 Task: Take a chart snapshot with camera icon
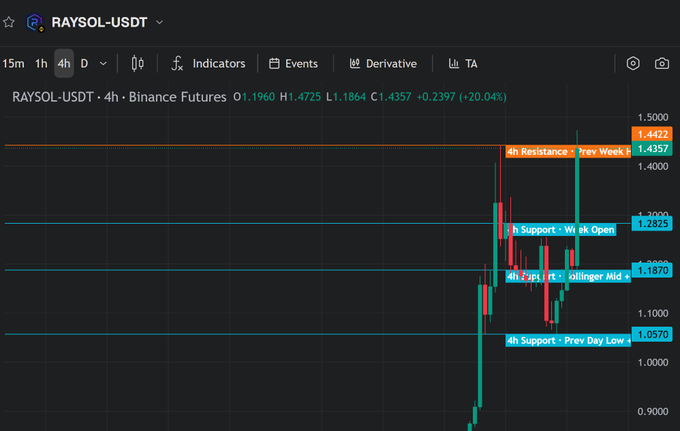click(x=662, y=63)
